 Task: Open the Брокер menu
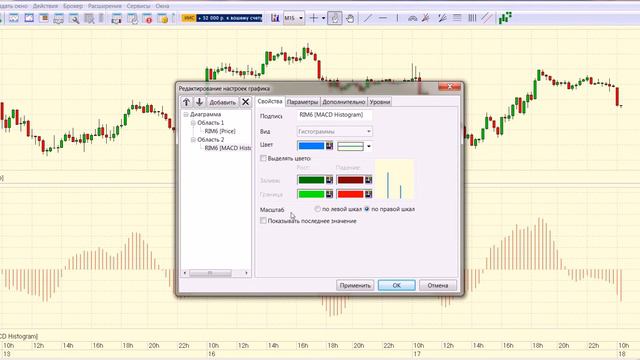[x=73, y=6]
